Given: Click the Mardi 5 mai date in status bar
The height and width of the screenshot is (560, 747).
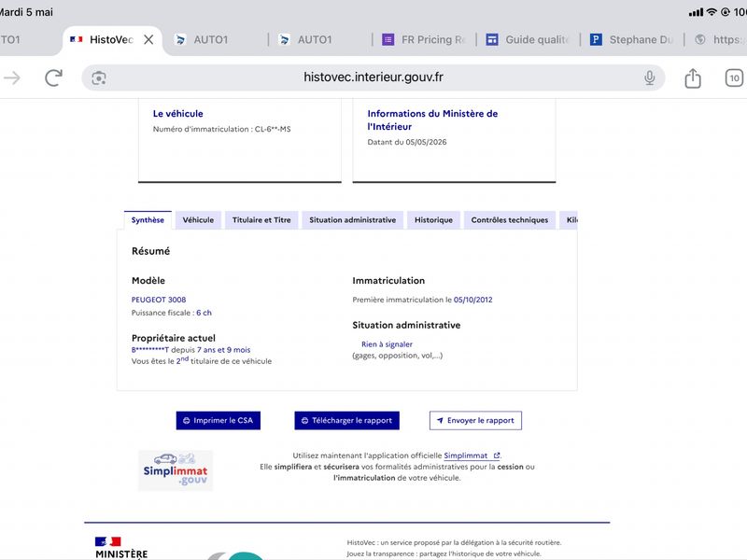Looking at the screenshot, I should coord(27,12).
